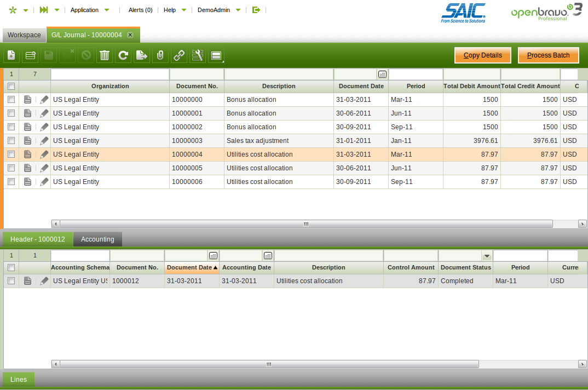Click the pencil edit icon for document 10000003
The height and width of the screenshot is (390, 588).
[x=44, y=141]
